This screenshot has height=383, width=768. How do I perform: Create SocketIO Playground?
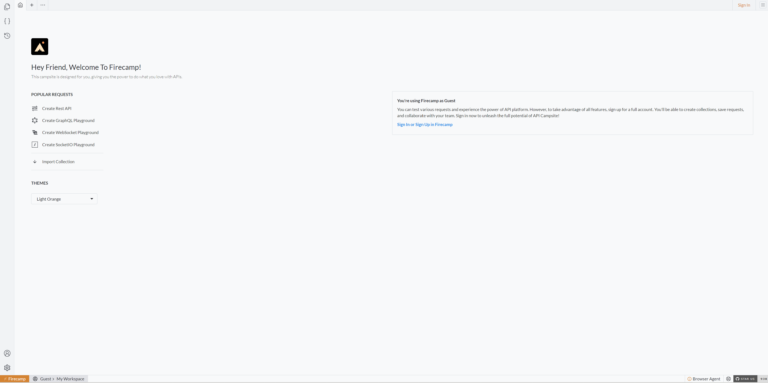(x=68, y=144)
